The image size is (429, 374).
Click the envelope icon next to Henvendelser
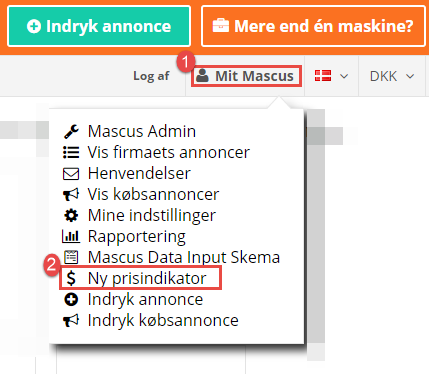click(x=71, y=174)
